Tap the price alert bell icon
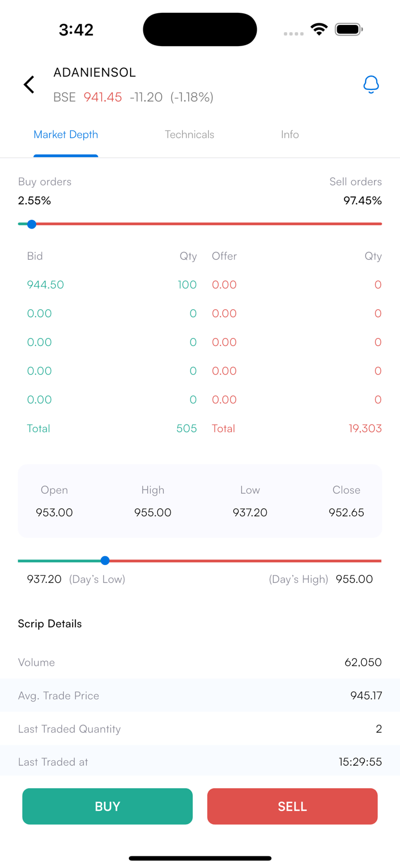400x868 pixels. 371,85
